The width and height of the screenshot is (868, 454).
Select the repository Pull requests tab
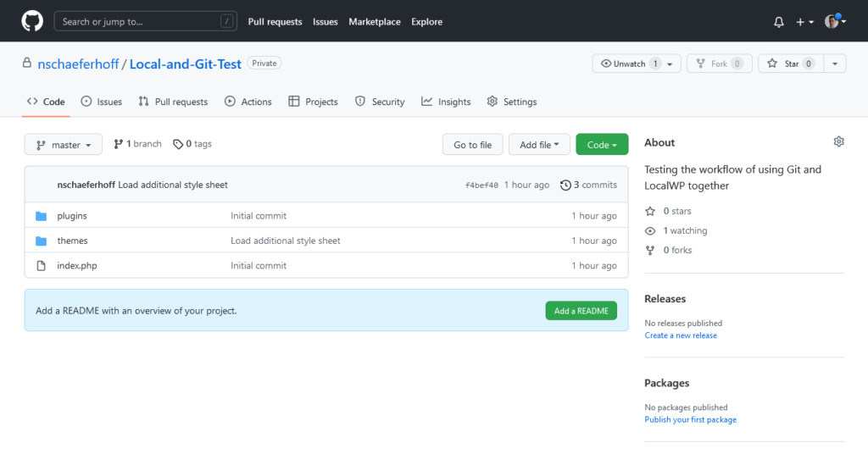173,102
